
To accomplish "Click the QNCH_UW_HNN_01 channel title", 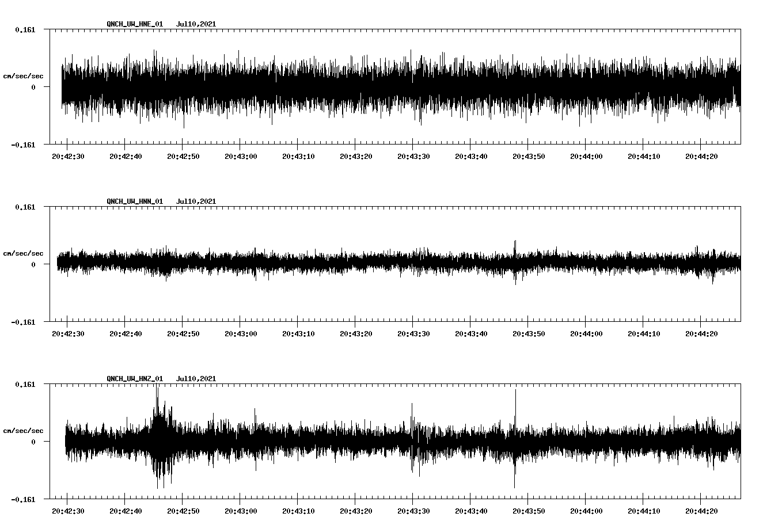I will tap(135, 202).
